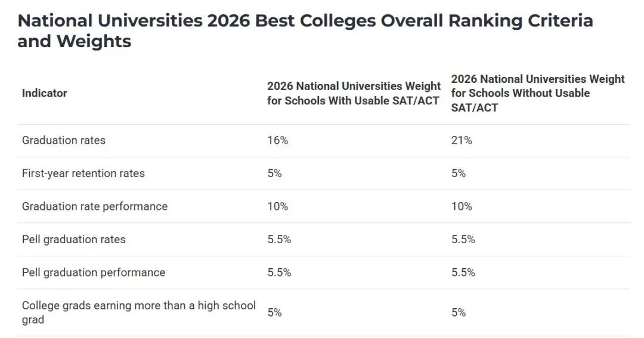Viewport: 644px width, 338px height.
Task: Click Pell graduation rates weight without SAT/ACT
Action: (463, 240)
